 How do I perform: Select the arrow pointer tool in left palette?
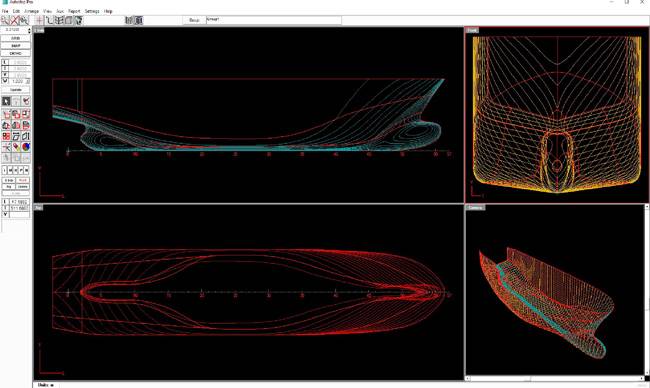pos(6,101)
